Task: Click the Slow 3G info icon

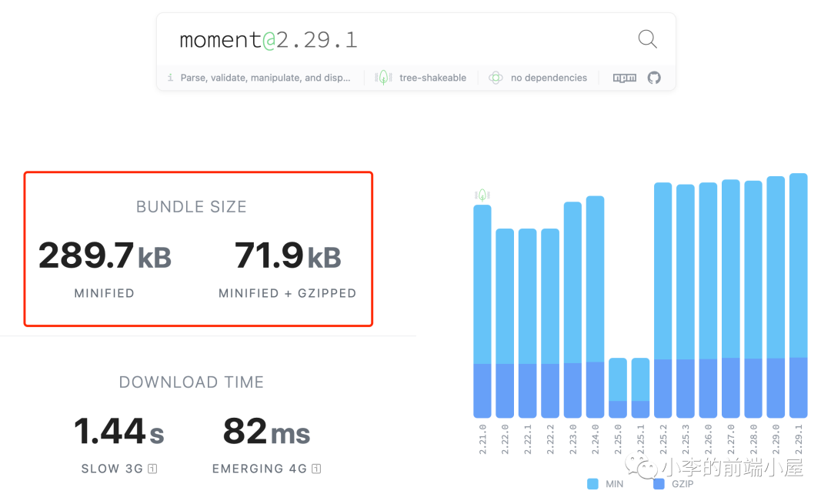Action: tap(152, 469)
